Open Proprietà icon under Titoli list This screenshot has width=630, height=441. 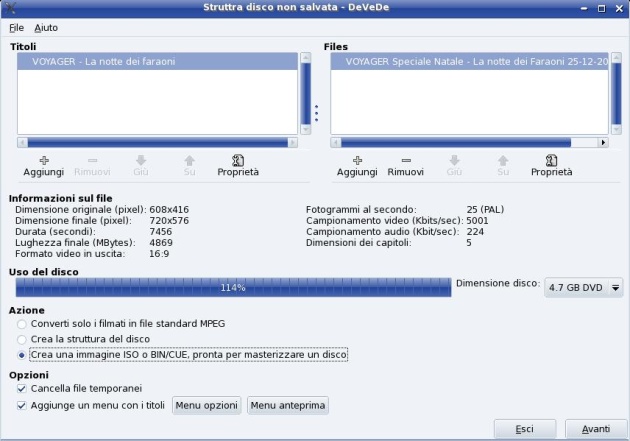pyautogui.click(x=238, y=160)
